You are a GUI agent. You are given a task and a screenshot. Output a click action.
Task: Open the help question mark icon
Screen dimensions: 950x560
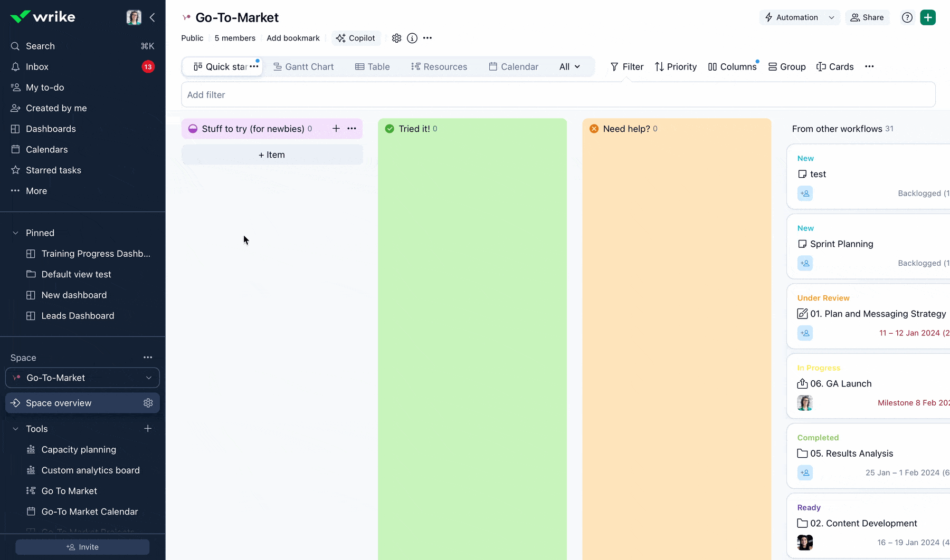click(x=907, y=17)
